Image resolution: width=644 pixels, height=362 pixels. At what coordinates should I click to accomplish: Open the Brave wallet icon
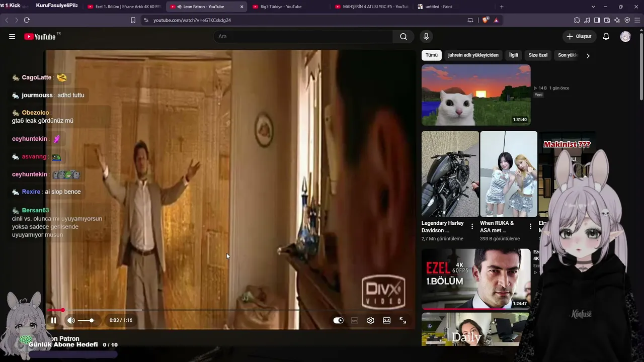click(607, 20)
